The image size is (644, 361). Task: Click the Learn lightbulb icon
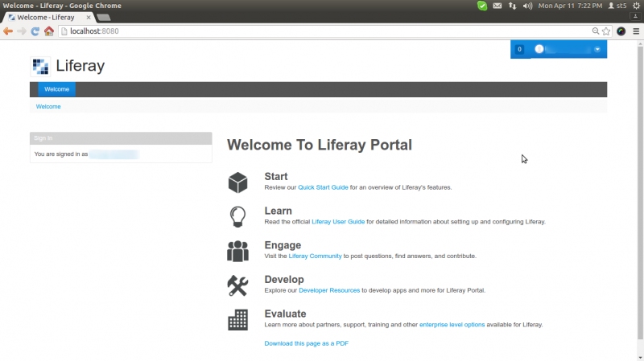(x=237, y=216)
